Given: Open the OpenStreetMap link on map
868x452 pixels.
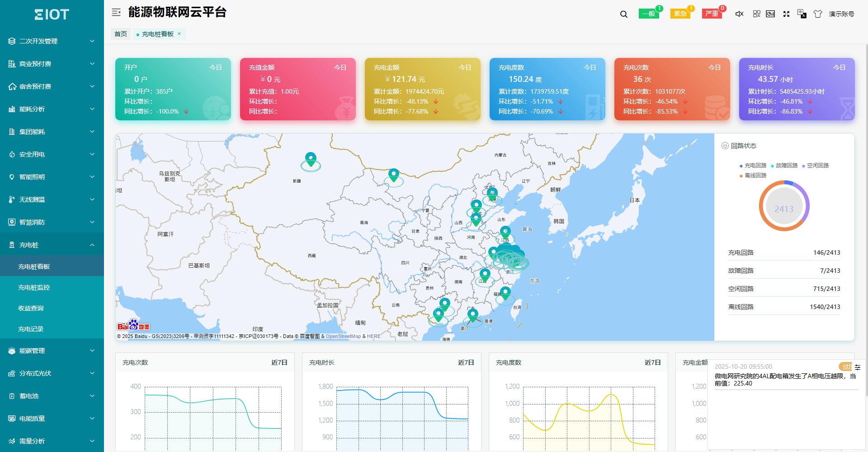Looking at the screenshot, I should coord(343,336).
